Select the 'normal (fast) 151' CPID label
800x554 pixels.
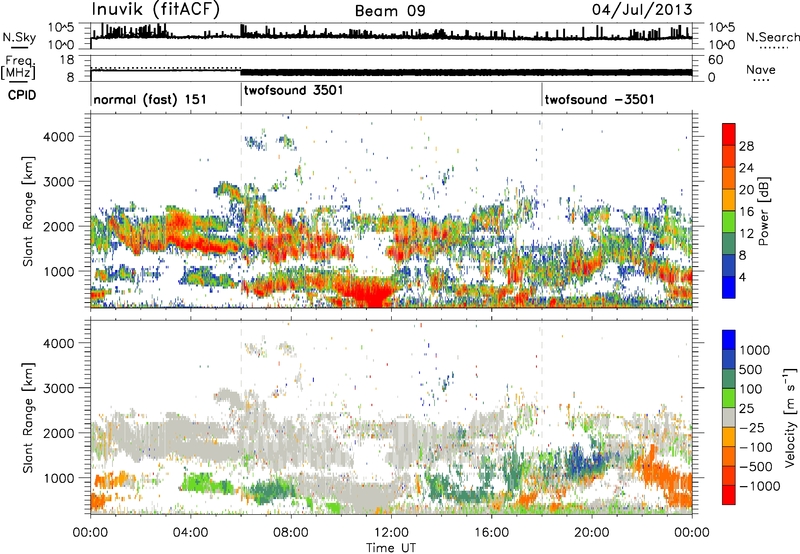[x=150, y=99]
